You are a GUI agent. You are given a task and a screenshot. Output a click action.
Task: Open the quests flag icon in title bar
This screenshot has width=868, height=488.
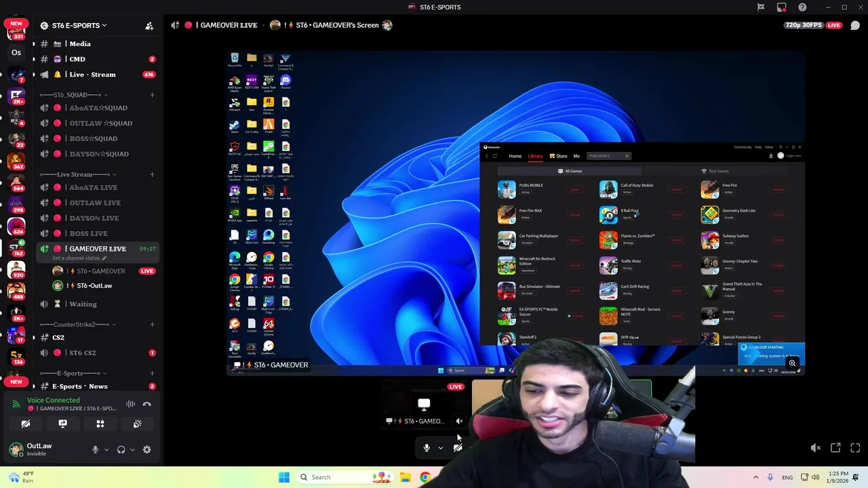click(x=761, y=7)
